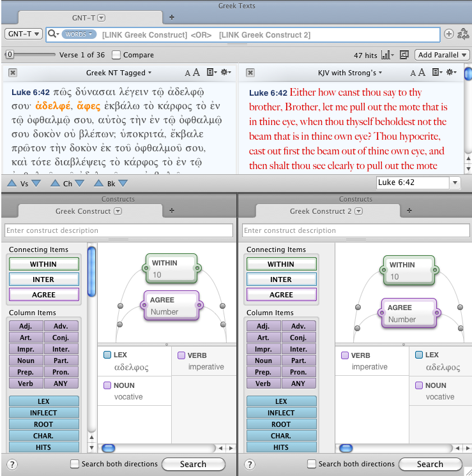The image size is (472, 476).
Task: Open the GNT-T text selector dropdown
Action: point(24,34)
